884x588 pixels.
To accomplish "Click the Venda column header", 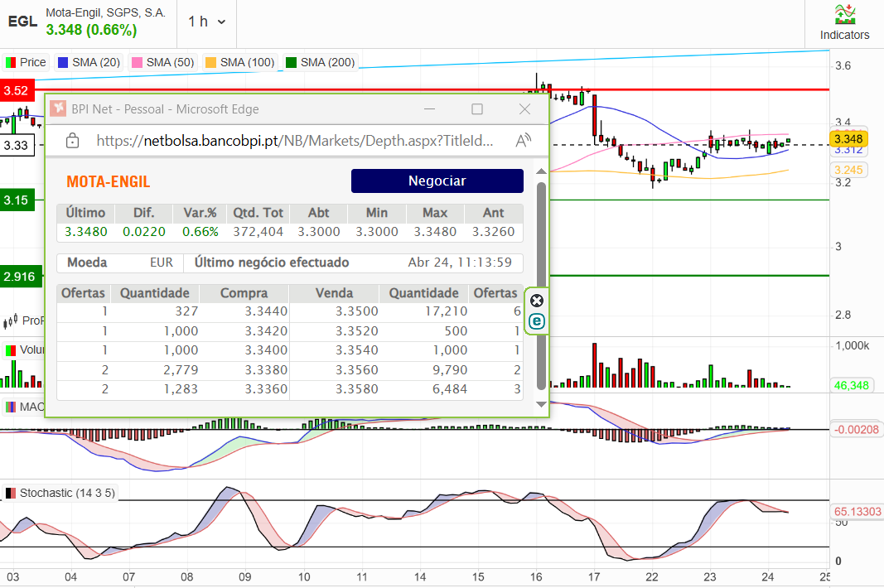I will coord(334,292).
